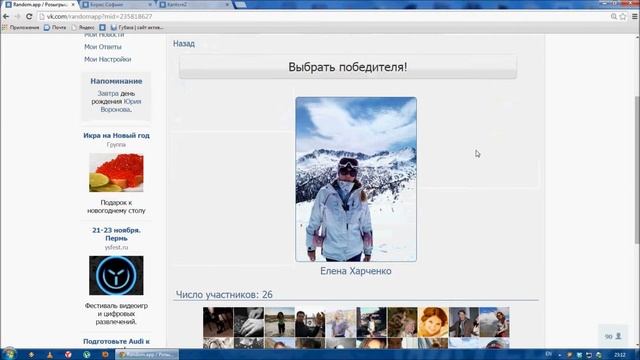Go back with browser back arrow
The image size is (640, 360).
[6, 16]
